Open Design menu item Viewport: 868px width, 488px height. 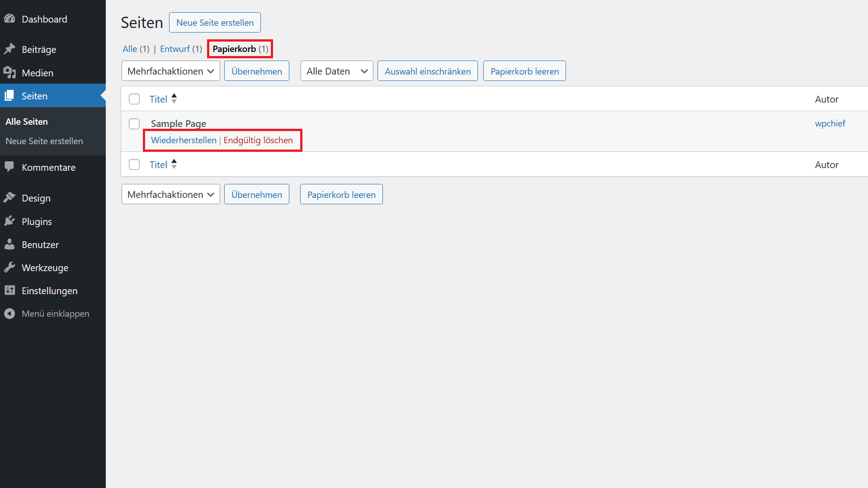pos(53,198)
